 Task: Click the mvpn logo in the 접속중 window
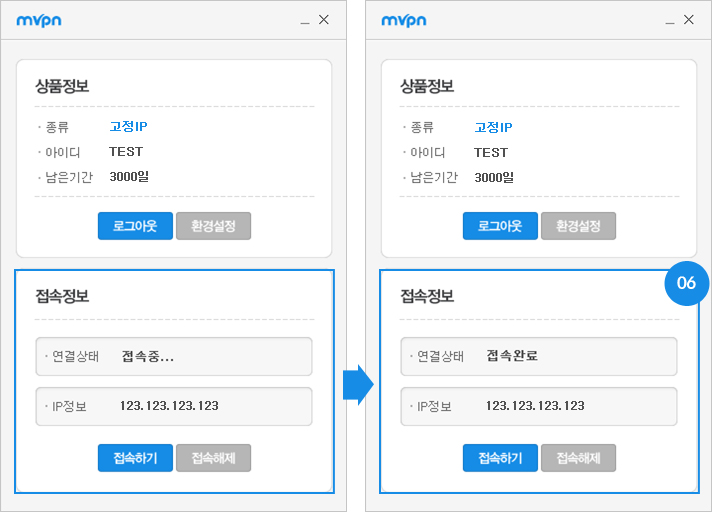click(x=40, y=20)
